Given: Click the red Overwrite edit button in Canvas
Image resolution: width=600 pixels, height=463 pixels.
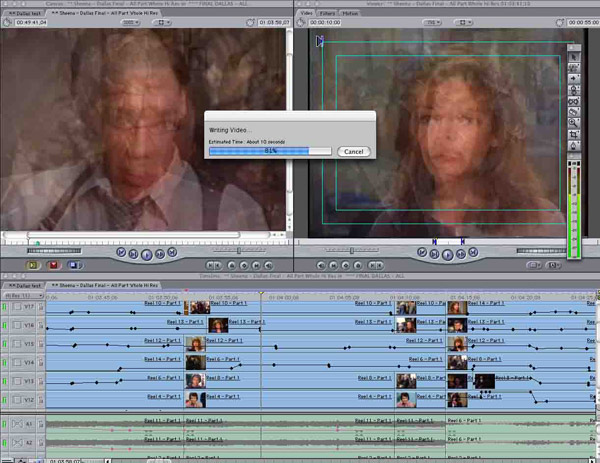Looking at the screenshot, I should click(54, 265).
